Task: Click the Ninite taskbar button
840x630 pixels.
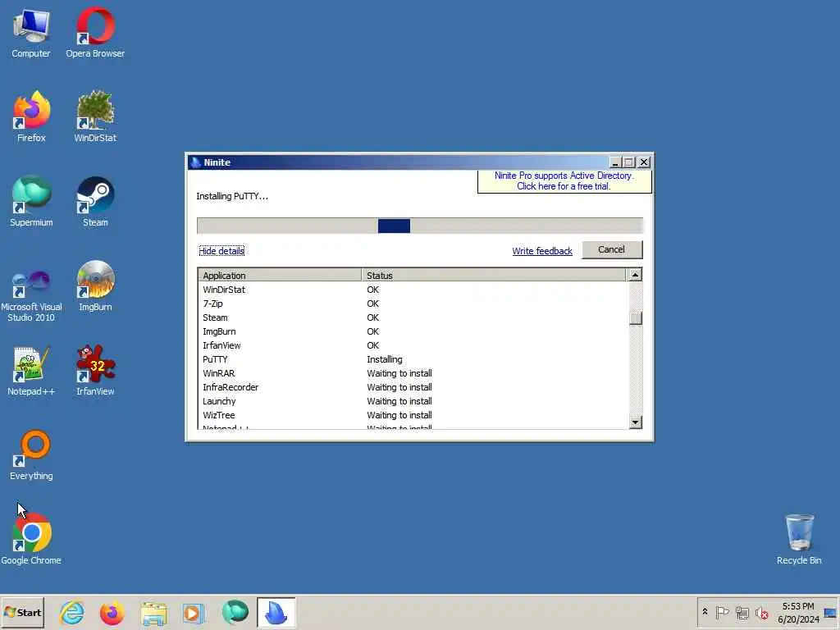Action: [x=276, y=613]
